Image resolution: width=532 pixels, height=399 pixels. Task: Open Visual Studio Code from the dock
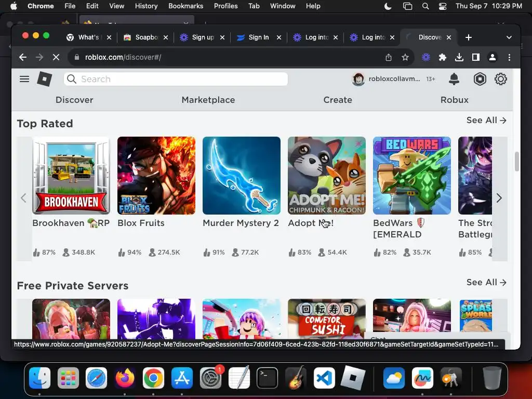324,378
